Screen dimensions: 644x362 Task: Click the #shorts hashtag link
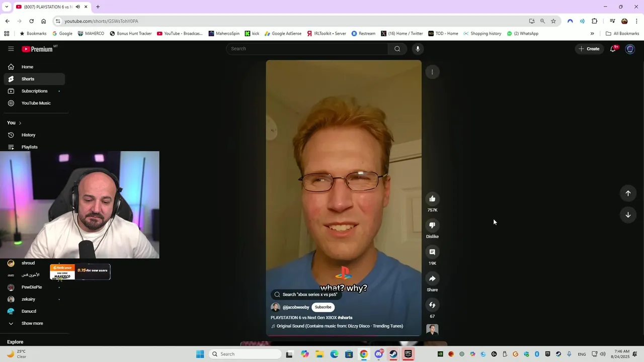(345, 318)
